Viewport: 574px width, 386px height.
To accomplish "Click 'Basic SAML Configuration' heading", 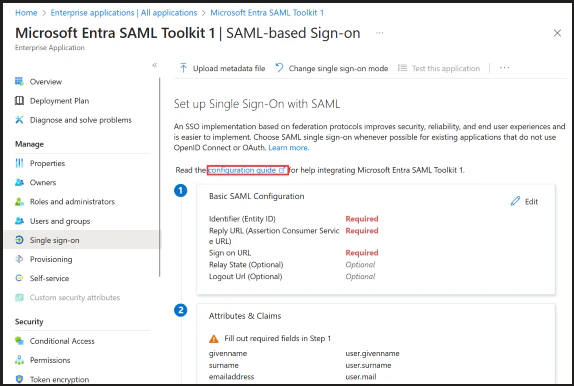I will click(x=256, y=196).
